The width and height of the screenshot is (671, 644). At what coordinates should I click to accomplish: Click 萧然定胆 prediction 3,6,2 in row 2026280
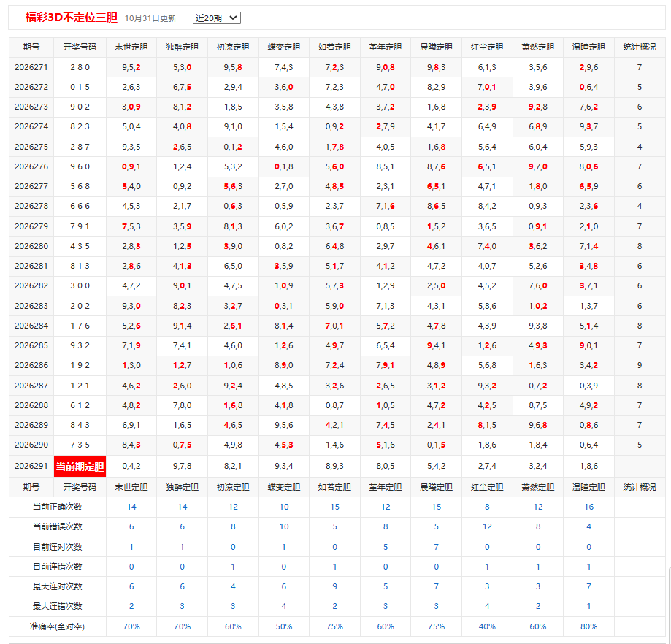click(538, 246)
